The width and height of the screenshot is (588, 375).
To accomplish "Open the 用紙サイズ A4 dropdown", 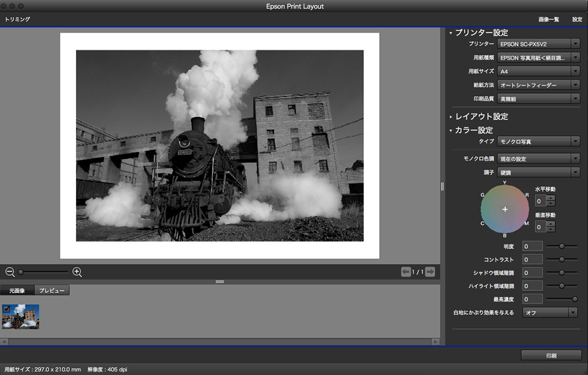I will coord(538,71).
